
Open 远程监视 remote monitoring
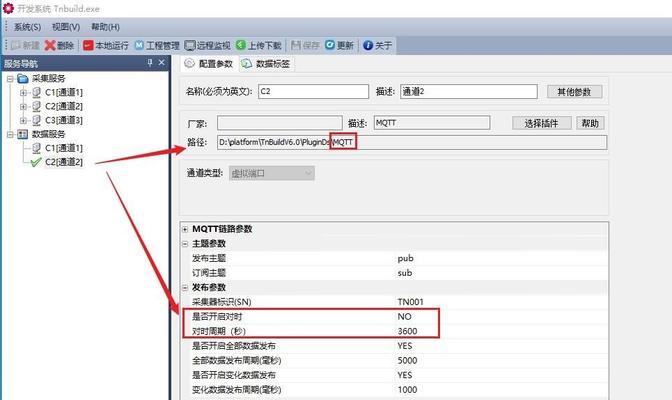(207, 45)
